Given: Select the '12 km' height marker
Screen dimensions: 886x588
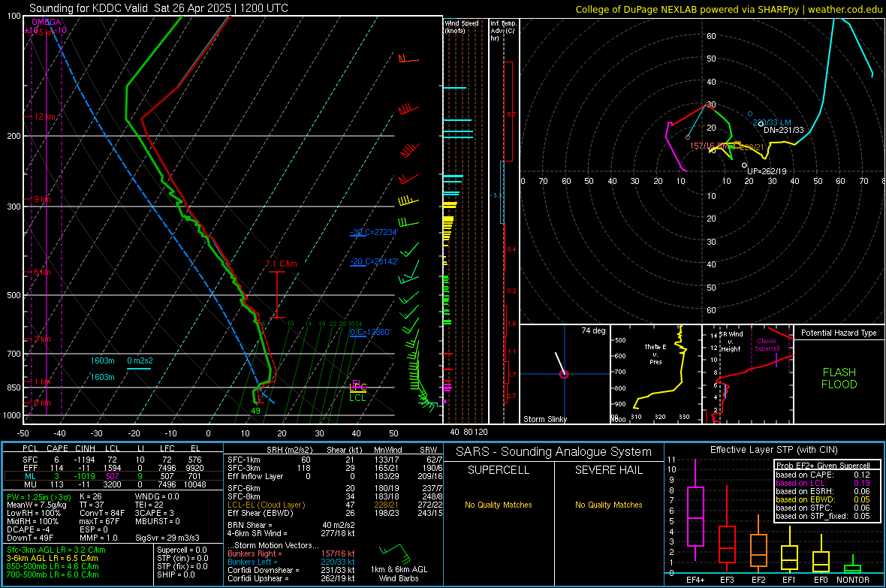Looking at the screenshot, I should click(x=45, y=116).
